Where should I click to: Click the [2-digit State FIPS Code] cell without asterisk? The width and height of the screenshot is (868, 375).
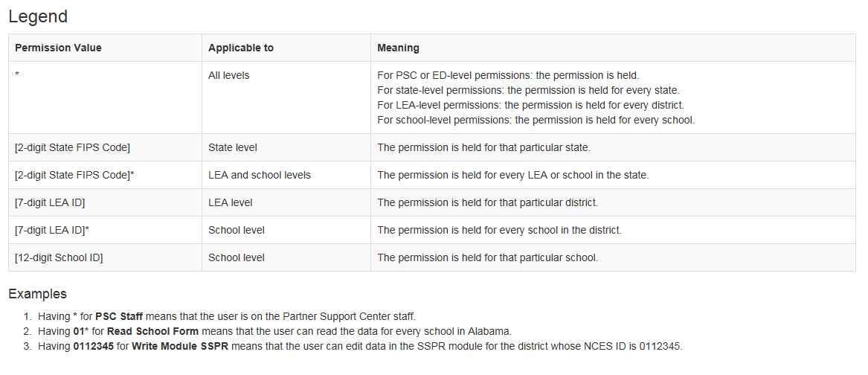tap(73, 147)
